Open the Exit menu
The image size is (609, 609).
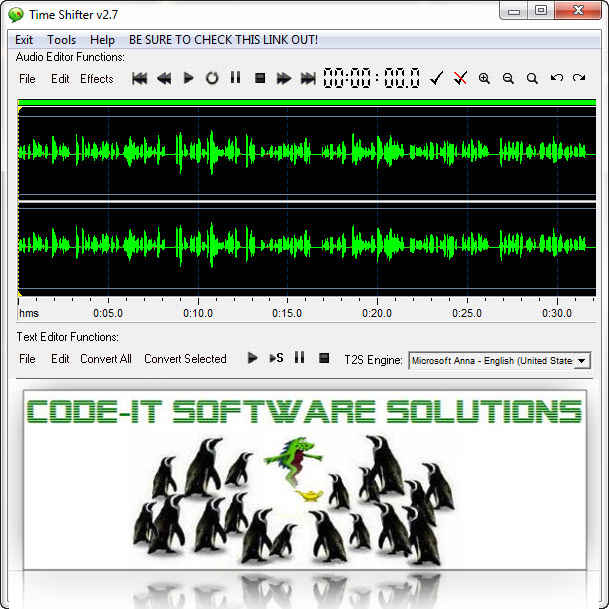pyautogui.click(x=24, y=40)
